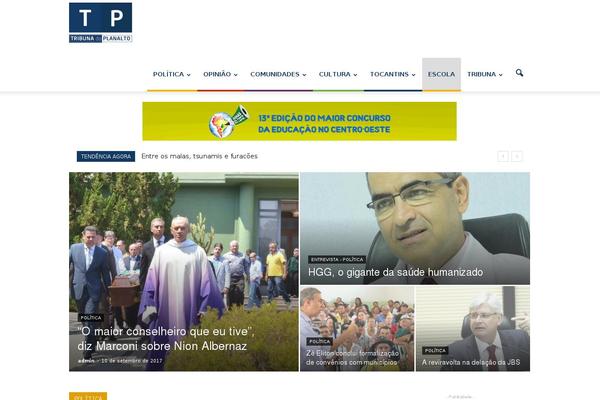Click the Política tag on funeral photo
Viewport: 600px width, 400px height.
point(91,318)
